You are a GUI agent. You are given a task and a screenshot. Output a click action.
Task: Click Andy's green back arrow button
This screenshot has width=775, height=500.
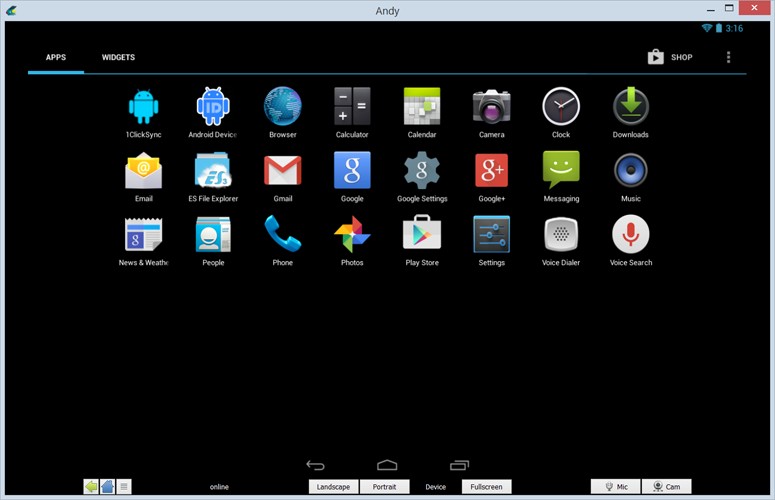[x=91, y=487]
